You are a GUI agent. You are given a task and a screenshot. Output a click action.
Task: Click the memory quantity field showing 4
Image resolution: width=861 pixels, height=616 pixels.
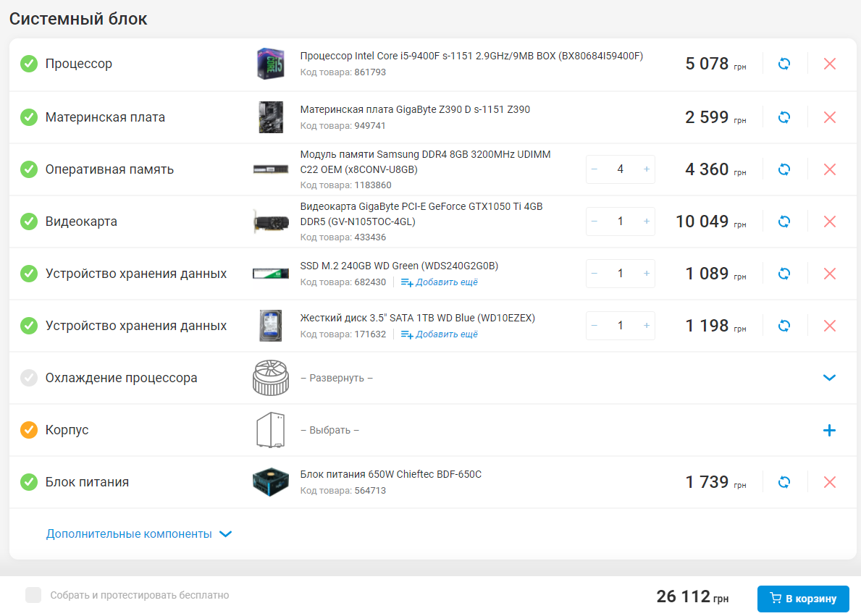pyautogui.click(x=621, y=169)
